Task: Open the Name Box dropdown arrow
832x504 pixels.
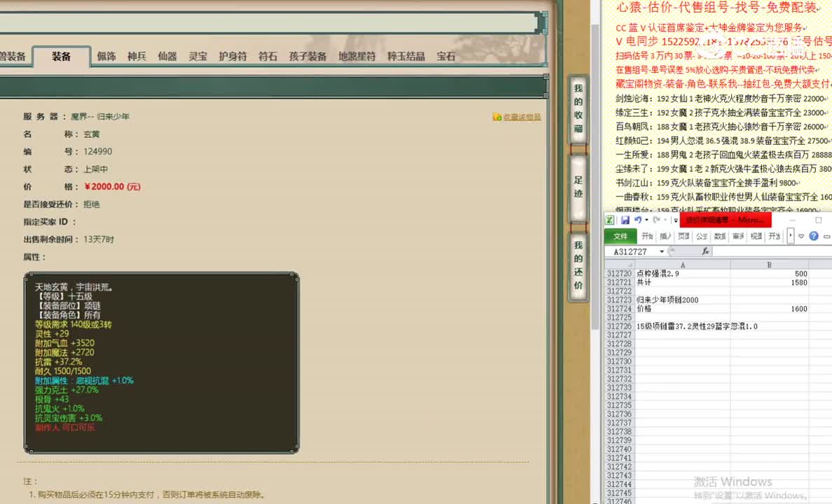Action: coord(661,251)
